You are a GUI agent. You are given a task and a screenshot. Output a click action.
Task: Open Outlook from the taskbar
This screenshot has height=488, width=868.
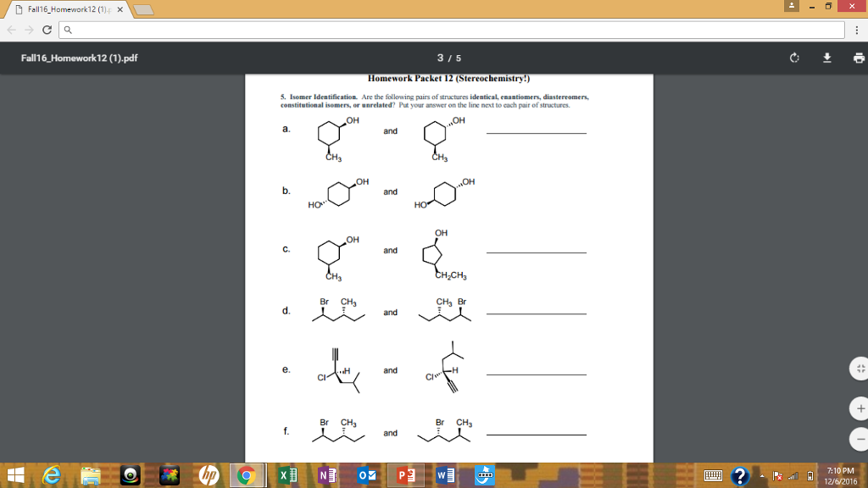(x=366, y=475)
